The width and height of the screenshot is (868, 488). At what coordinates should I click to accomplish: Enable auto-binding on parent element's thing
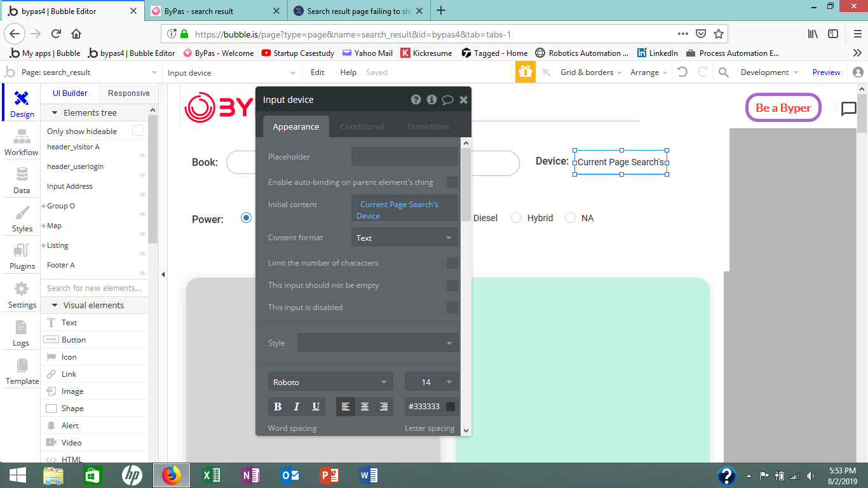[452, 182]
